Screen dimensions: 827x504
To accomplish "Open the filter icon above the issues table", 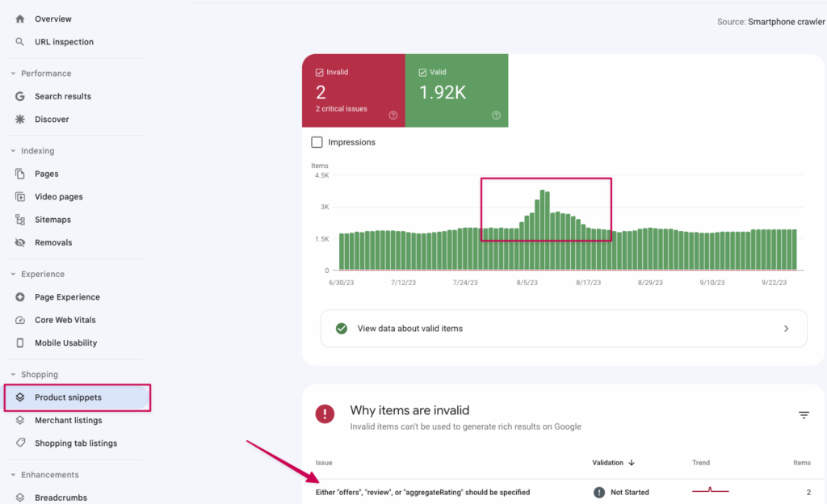I will [804, 414].
